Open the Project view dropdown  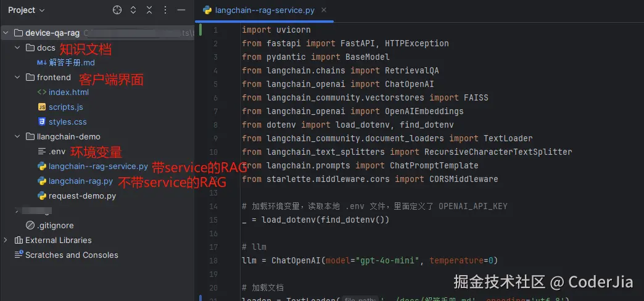click(x=27, y=10)
